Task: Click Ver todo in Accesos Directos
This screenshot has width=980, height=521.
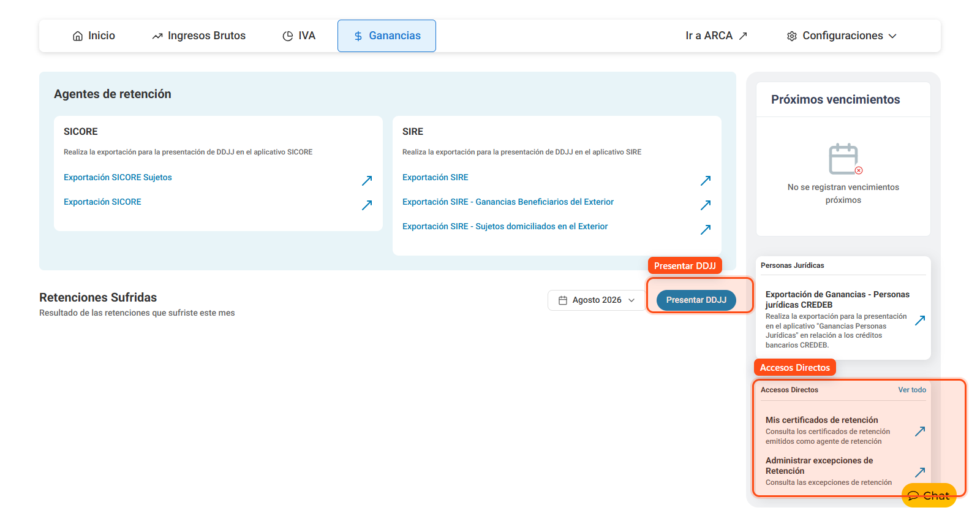Action: [912, 390]
